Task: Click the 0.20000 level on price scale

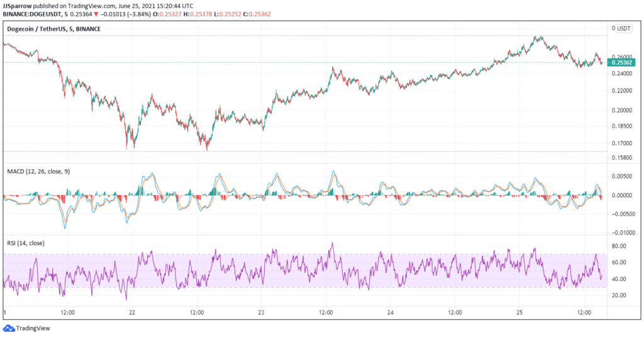Action: [x=622, y=110]
